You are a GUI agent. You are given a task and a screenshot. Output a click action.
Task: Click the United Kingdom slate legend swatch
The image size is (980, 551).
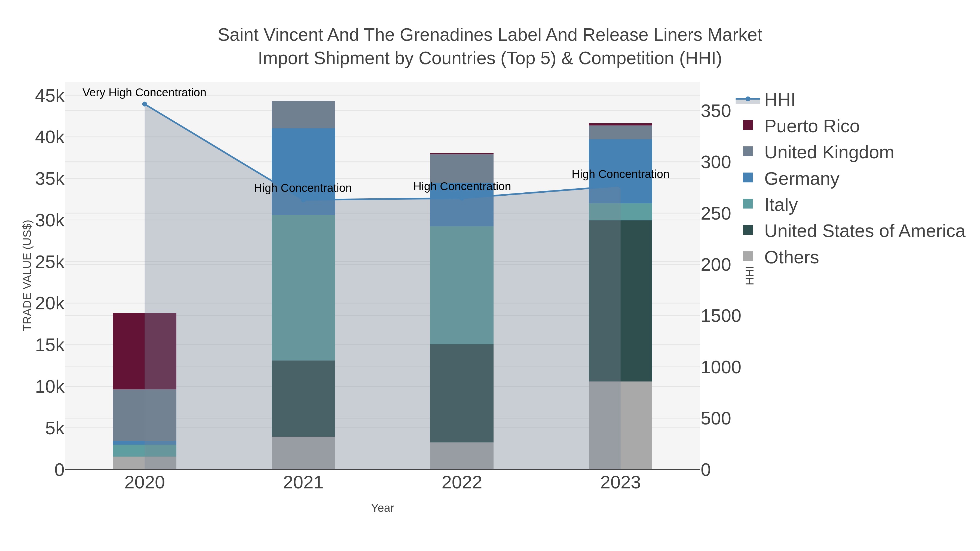748,151
